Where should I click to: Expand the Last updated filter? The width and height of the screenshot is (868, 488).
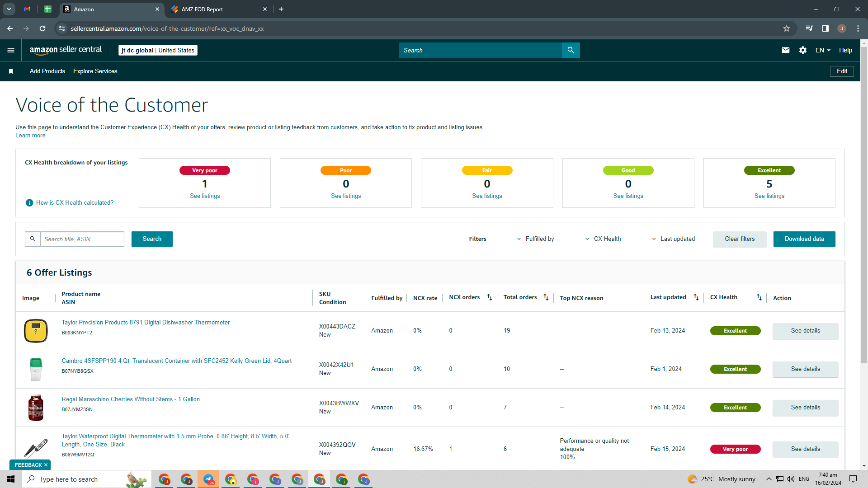pyautogui.click(x=674, y=239)
